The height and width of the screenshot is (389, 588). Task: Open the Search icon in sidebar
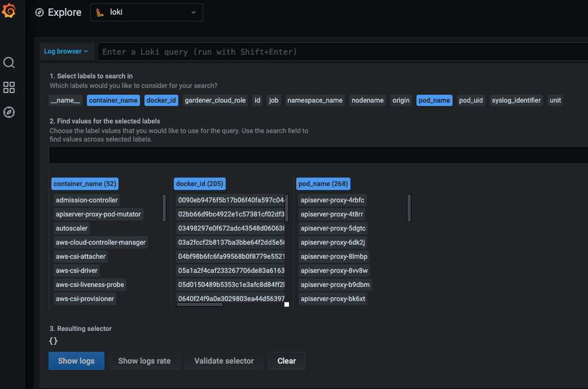pyautogui.click(x=9, y=63)
